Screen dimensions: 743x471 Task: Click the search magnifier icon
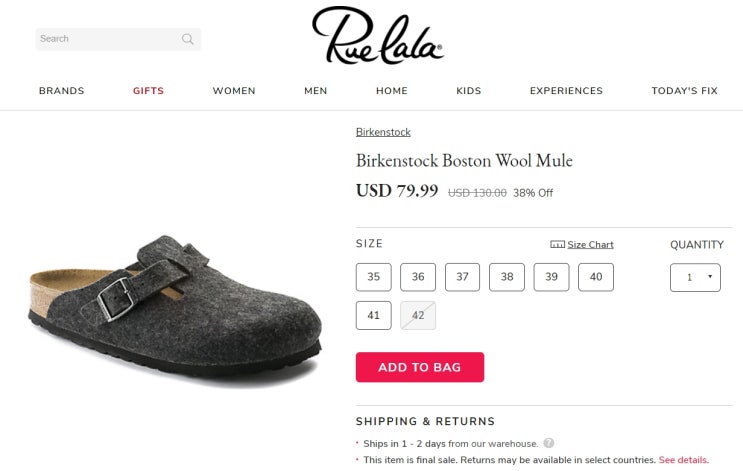pyautogui.click(x=187, y=40)
